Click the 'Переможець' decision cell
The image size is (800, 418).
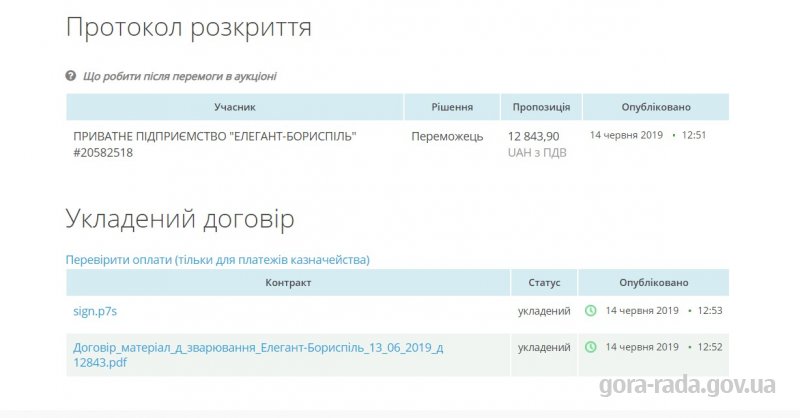pos(447,137)
